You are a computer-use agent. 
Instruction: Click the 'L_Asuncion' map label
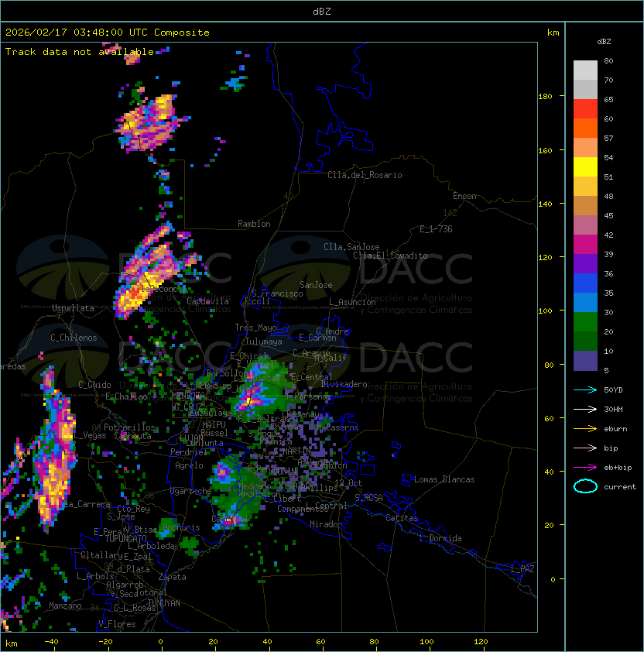coord(352,302)
